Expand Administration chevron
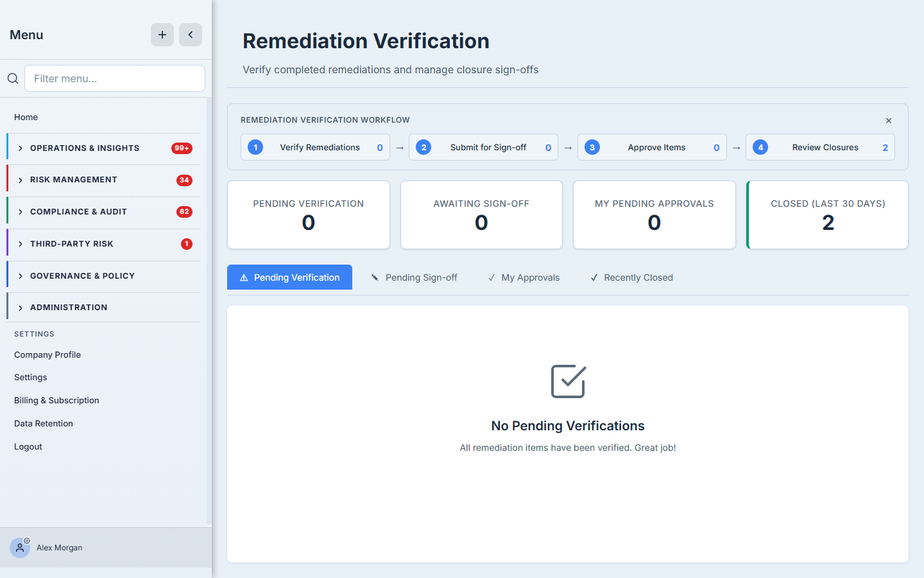The width and height of the screenshot is (924, 578). (x=21, y=308)
